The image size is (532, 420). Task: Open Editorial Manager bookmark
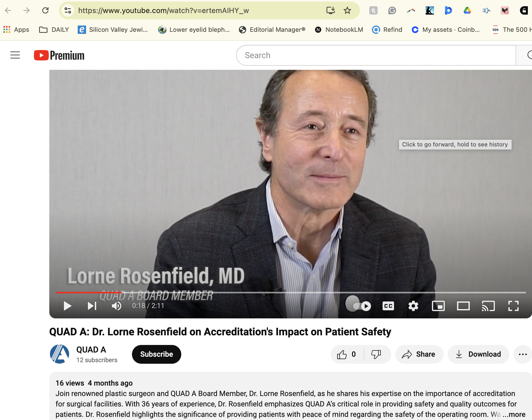point(272,30)
